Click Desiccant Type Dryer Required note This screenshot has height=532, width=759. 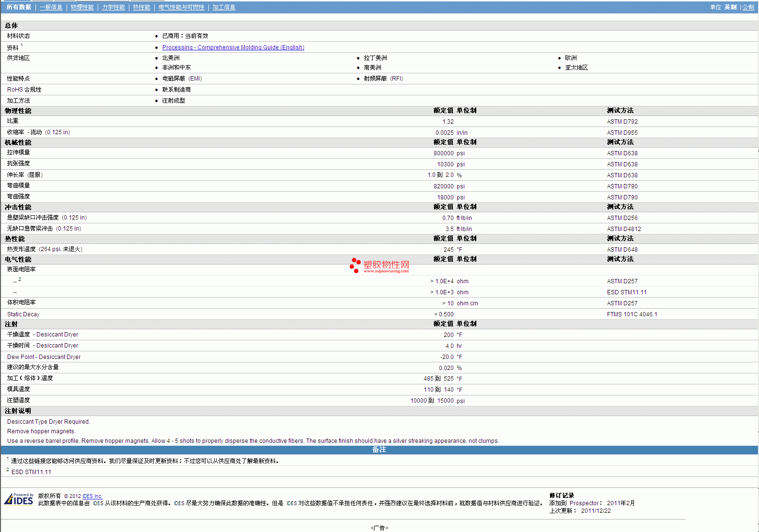click(x=48, y=422)
